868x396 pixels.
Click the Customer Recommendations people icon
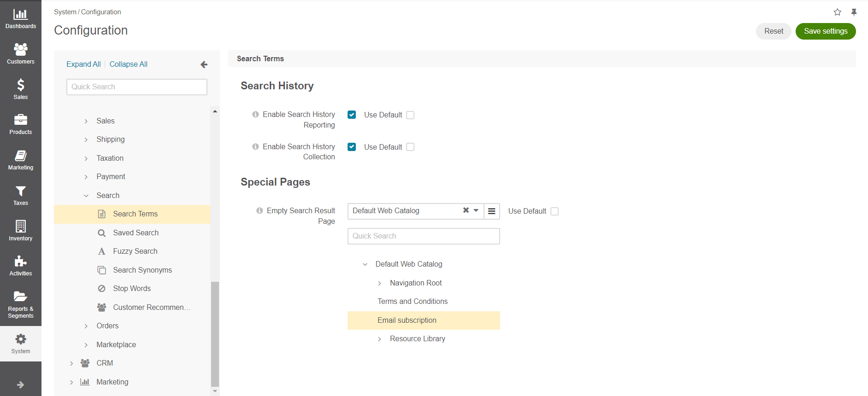click(101, 307)
